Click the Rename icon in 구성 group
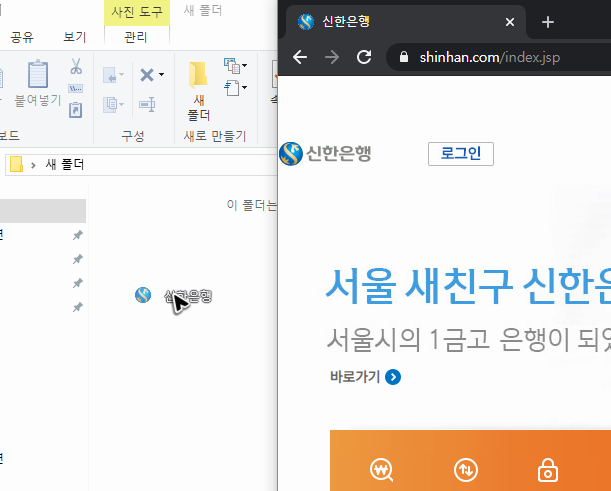The image size is (611, 491). point(147,104)
